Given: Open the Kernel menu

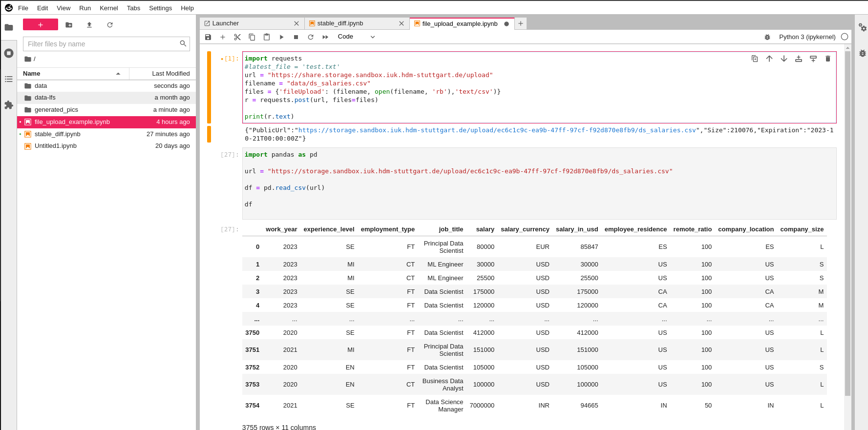Looking at the screenshot, I should (108, 8).
